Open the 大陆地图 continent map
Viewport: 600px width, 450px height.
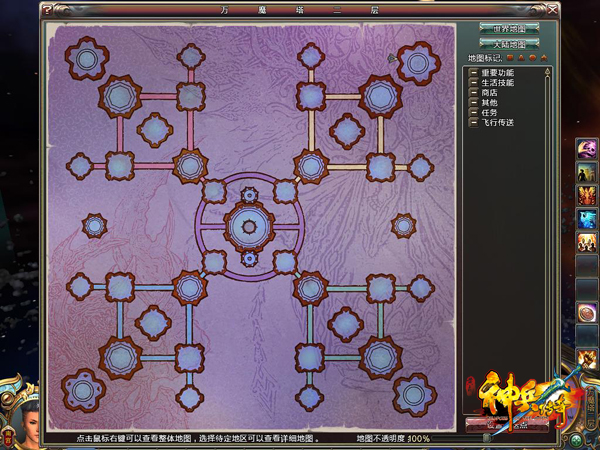509,44
